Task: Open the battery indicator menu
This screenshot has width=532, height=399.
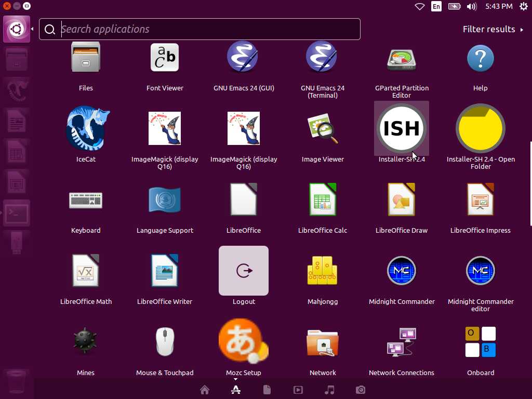Action: point(454,6)
